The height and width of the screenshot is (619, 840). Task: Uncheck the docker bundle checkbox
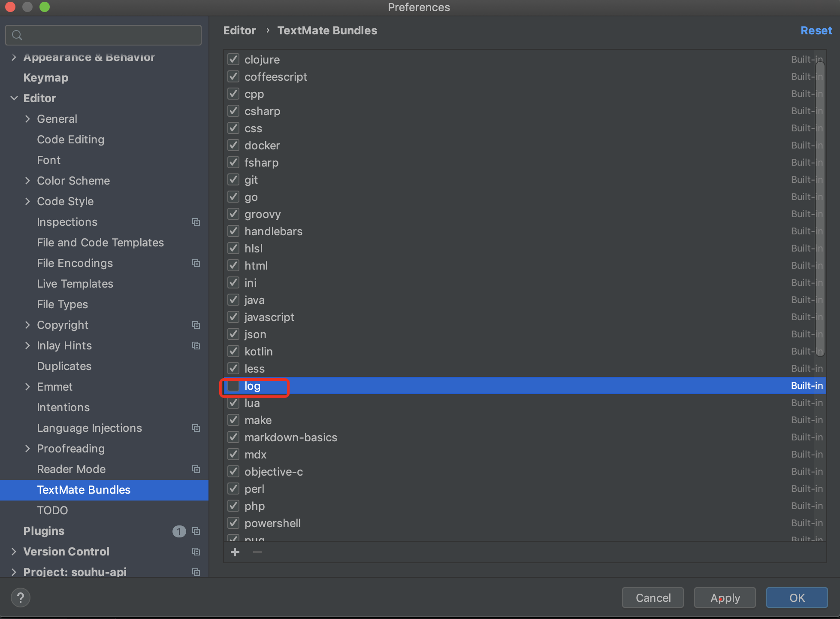point(233,146)
